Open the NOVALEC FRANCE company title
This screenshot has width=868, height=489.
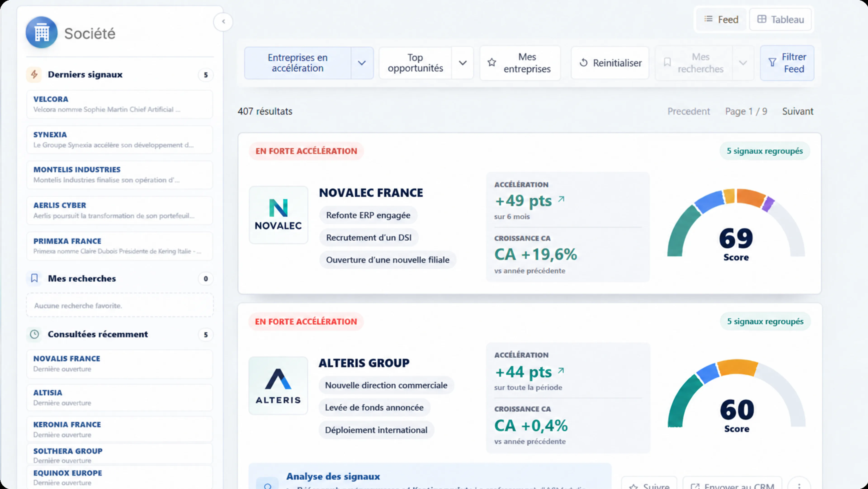click(371, 193)
